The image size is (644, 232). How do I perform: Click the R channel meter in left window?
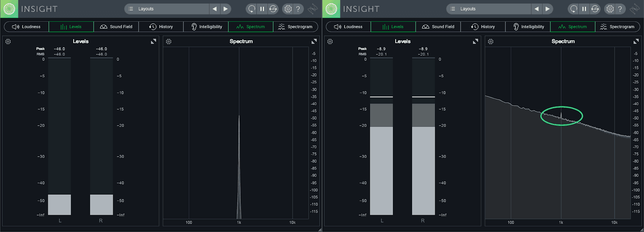pos(101,137)
